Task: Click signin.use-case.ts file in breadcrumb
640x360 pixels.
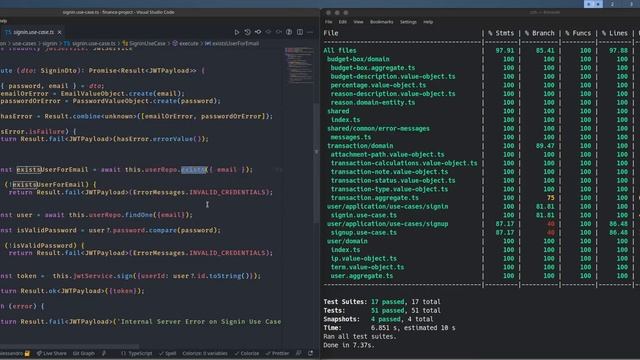Action: pos(90,43)
